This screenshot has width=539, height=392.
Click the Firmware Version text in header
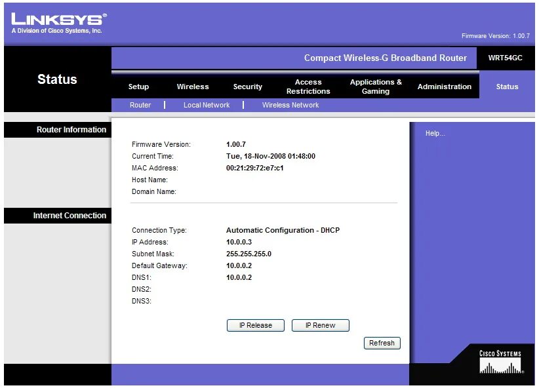tap(495, 36)
